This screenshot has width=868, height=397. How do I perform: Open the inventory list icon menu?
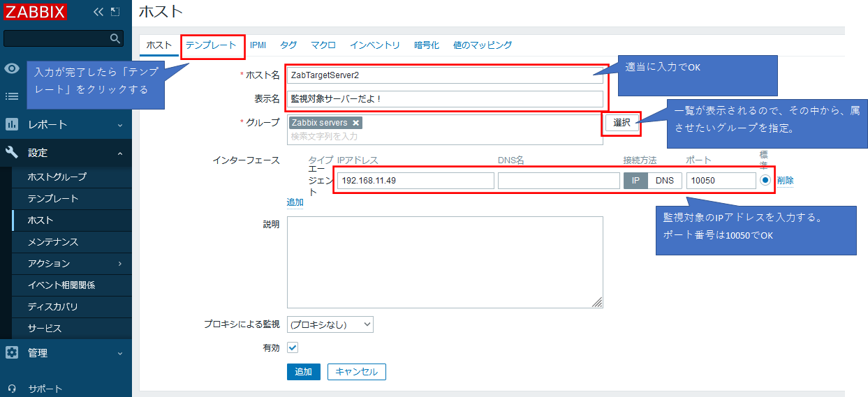coord(12,96)
